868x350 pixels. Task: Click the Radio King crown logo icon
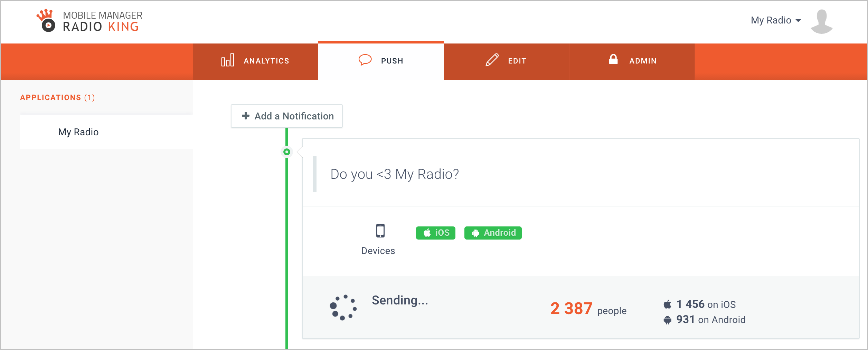pyautogui.click(x=46, y=21)
